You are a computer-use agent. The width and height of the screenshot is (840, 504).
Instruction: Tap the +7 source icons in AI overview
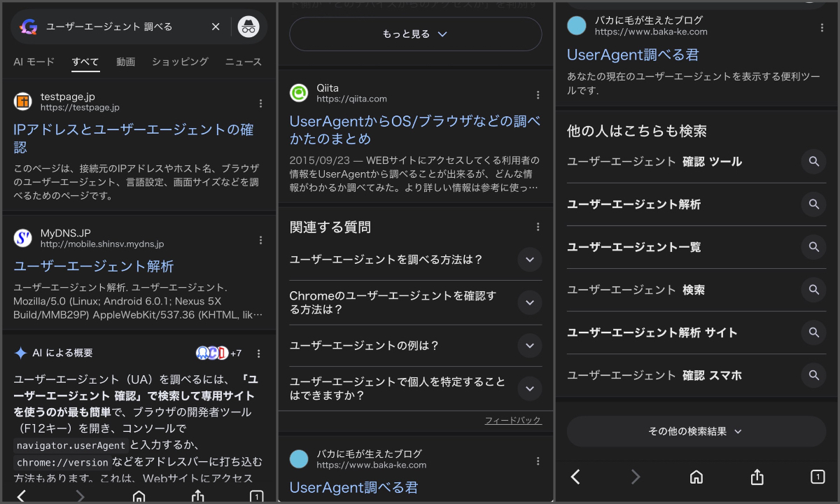pos(218,353)
